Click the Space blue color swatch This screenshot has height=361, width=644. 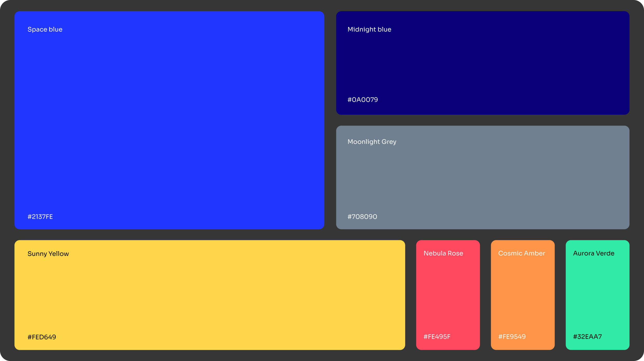[x=169, y=120]
